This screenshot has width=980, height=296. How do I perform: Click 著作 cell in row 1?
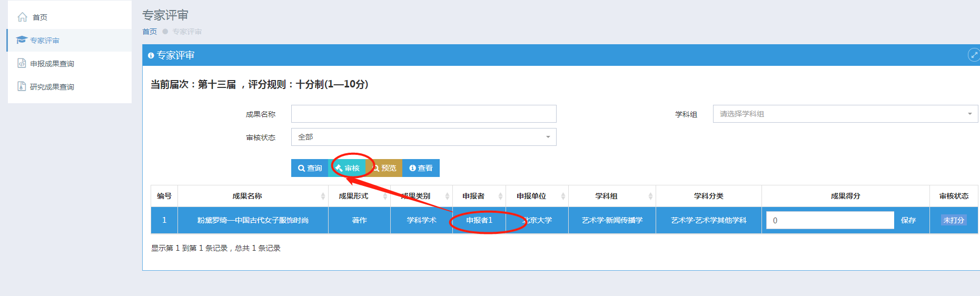pyautogui.click(x=359, y=220)
